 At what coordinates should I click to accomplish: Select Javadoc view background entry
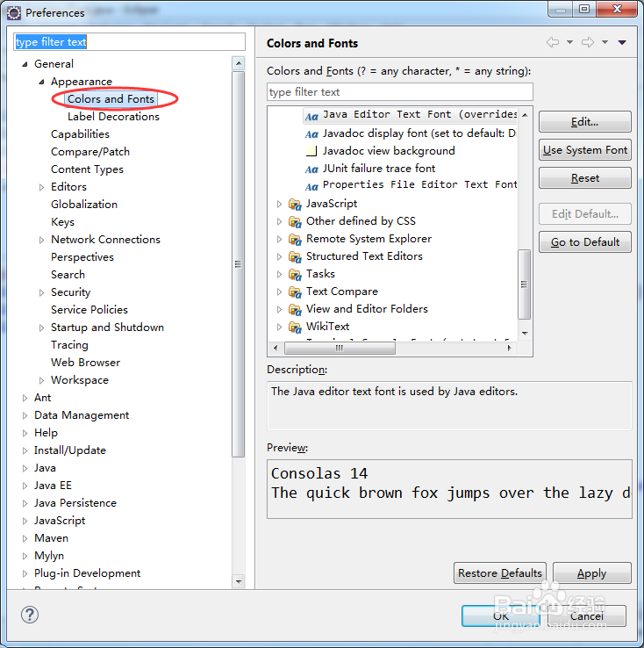point(389,151)
